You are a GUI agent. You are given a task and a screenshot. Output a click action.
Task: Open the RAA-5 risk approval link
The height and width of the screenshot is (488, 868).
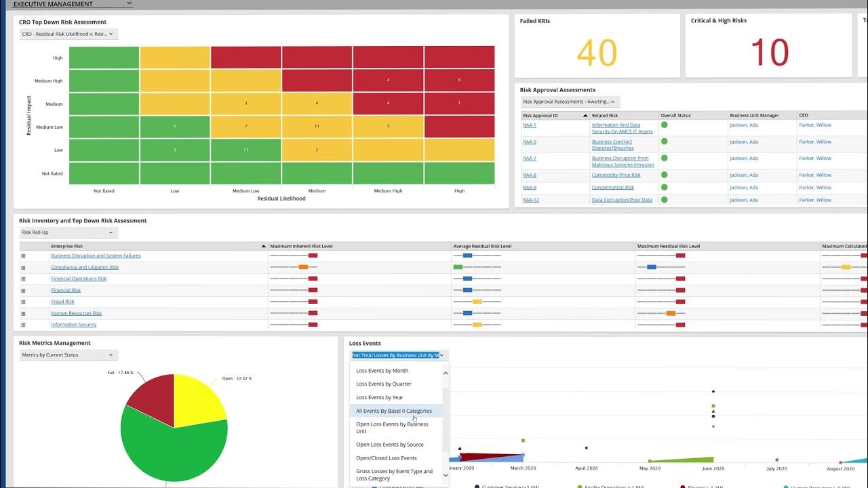(530, 142)
